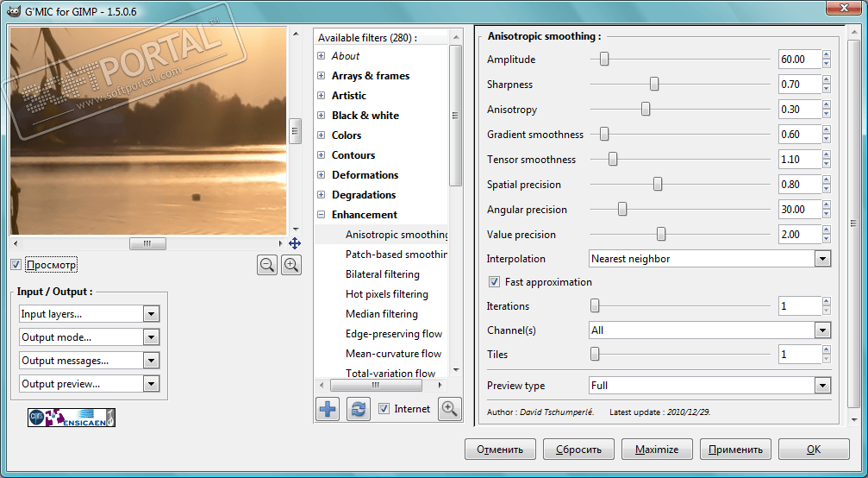This screenshot has height=478, width=868.
Task: Refresh filters list with update icon
Action: click(359, 409)
